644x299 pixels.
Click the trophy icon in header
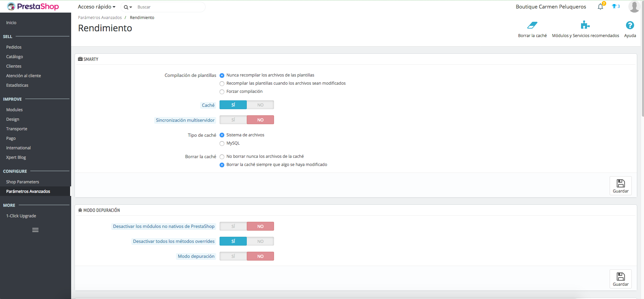tap(614, 6)
